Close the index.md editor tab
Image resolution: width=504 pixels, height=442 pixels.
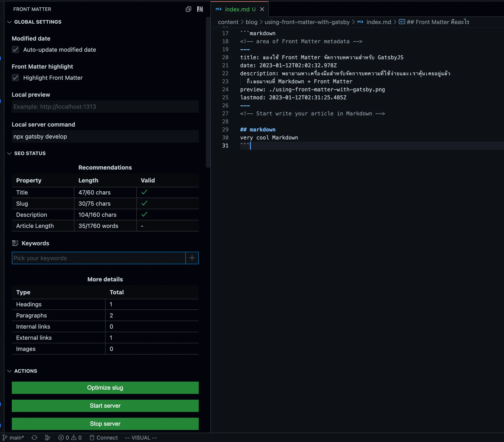[x=262, y=9]
